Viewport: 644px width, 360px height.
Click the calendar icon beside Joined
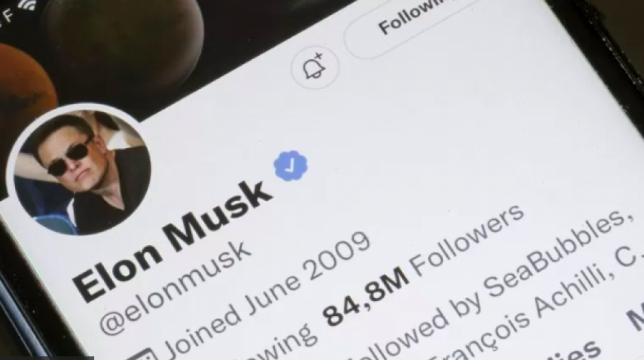[144, 355]
